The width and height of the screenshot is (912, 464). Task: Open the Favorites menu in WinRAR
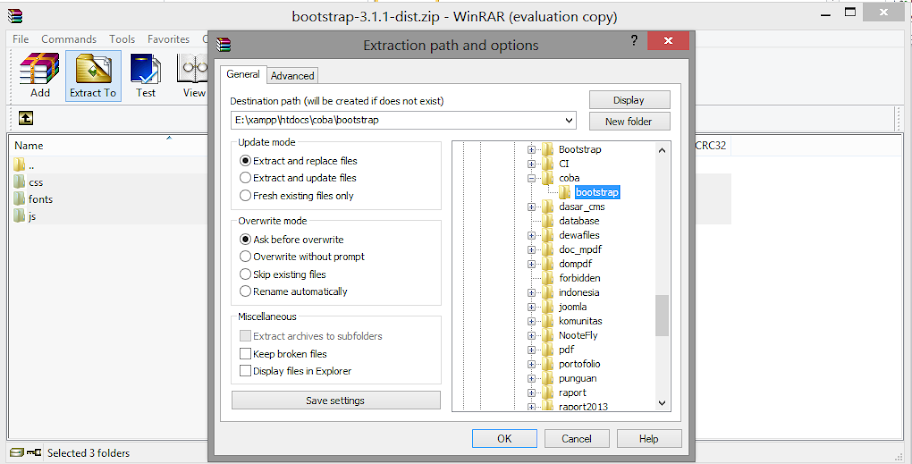pyautogui.click(x=168, y=39)
